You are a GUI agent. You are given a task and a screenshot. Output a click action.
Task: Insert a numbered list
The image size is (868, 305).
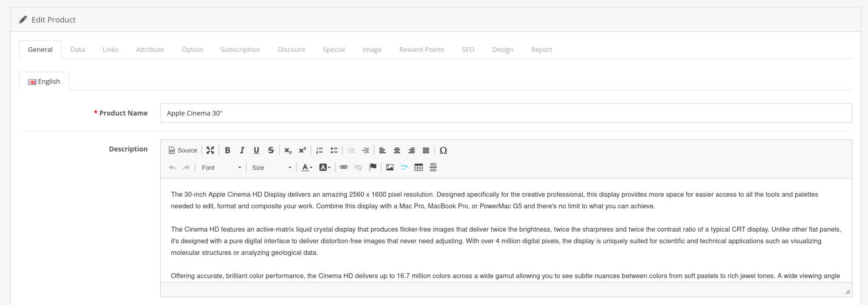point(319,150)
